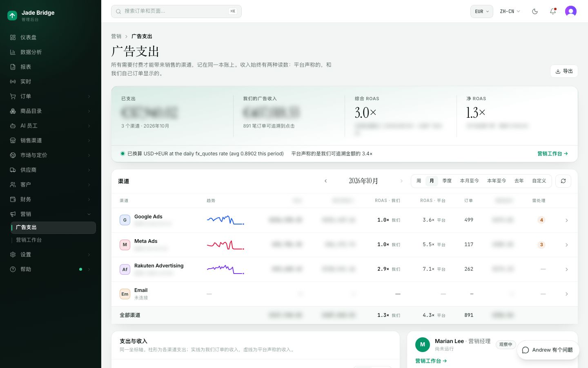Open 营销工作台 link under Marian Lee
This screenshot has width=588, height=368.
[431, 361]
